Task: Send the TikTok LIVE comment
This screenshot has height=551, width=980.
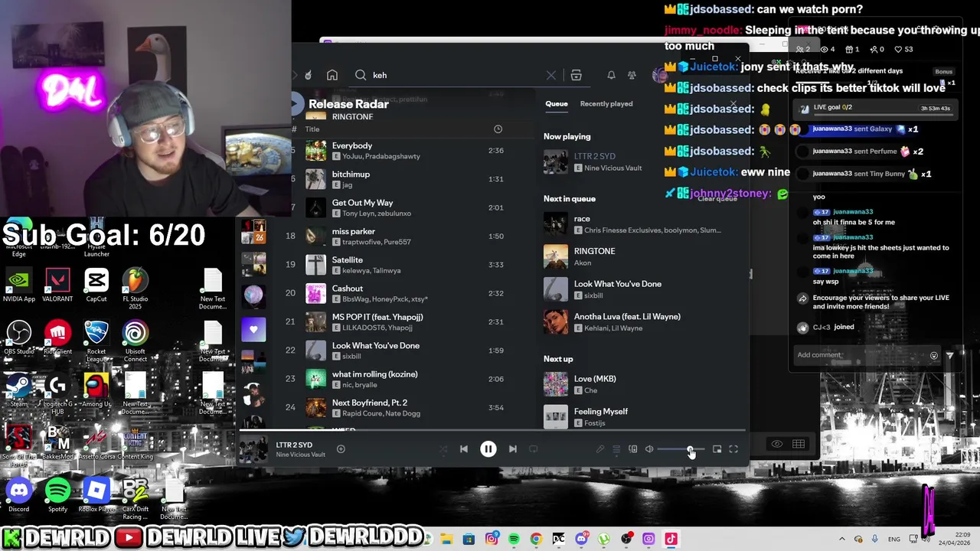Action: (950, 355)
